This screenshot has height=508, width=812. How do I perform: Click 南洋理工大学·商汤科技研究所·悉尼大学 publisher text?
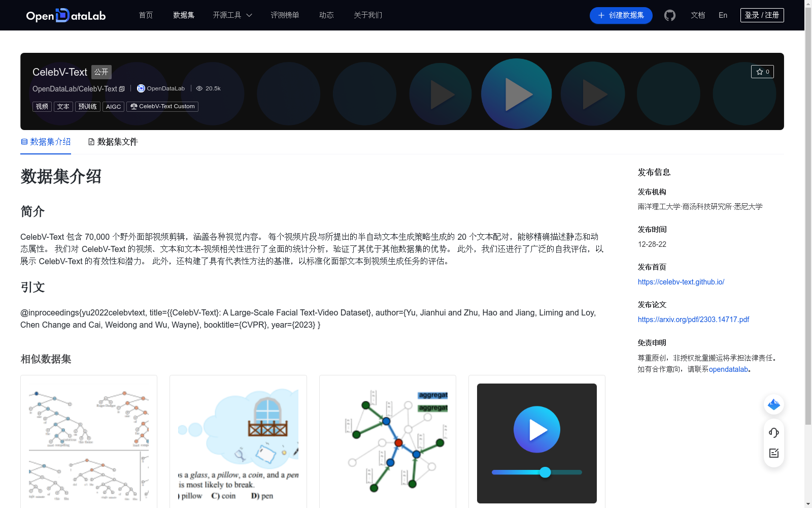pyautogui.click(x=700, y=207)
